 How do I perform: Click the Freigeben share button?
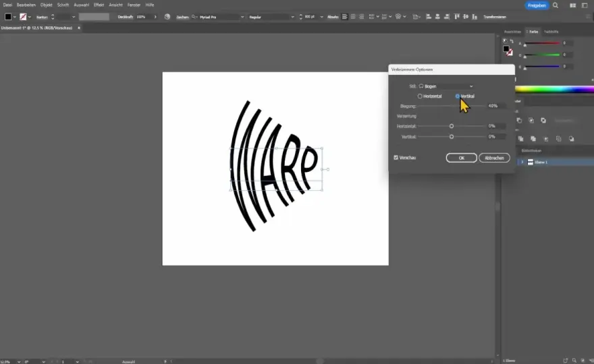point(537,5)
